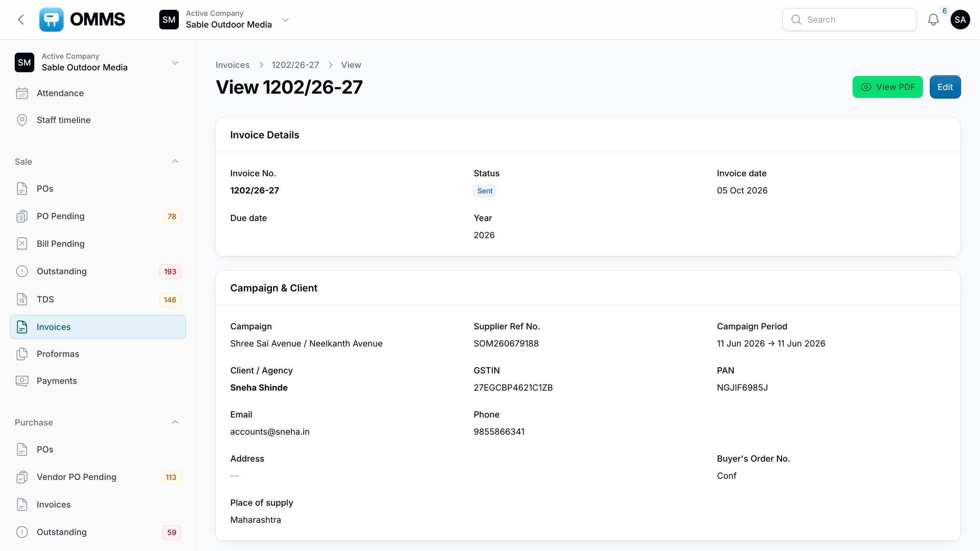Click the Staff timeline pin icon
Image resolution: width=980 pixels, height=551 pixels.
(x=22, y=120)
